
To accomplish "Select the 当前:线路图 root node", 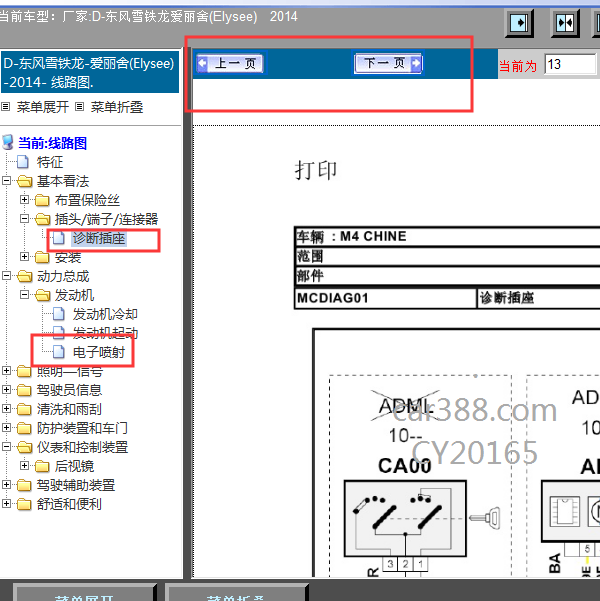I will point(53,143).
